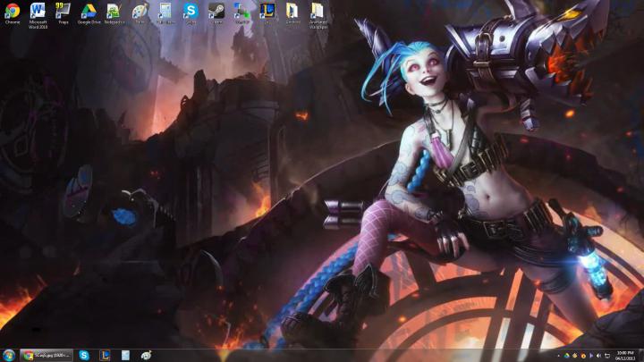Screen dimensions: 644x362
Task: Launch League of Legends desktop shortcut
Action: [x=267, y=13]
